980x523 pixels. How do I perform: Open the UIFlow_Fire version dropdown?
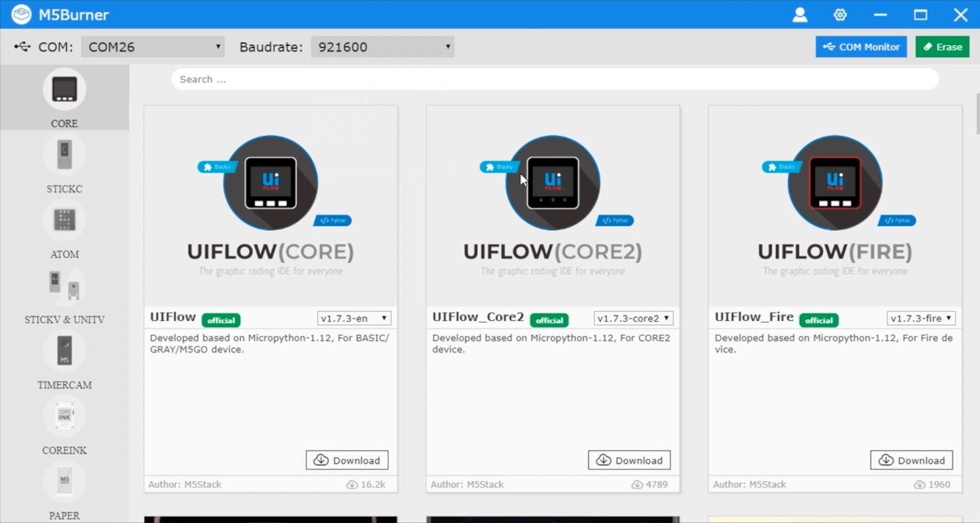coord(921,318)
